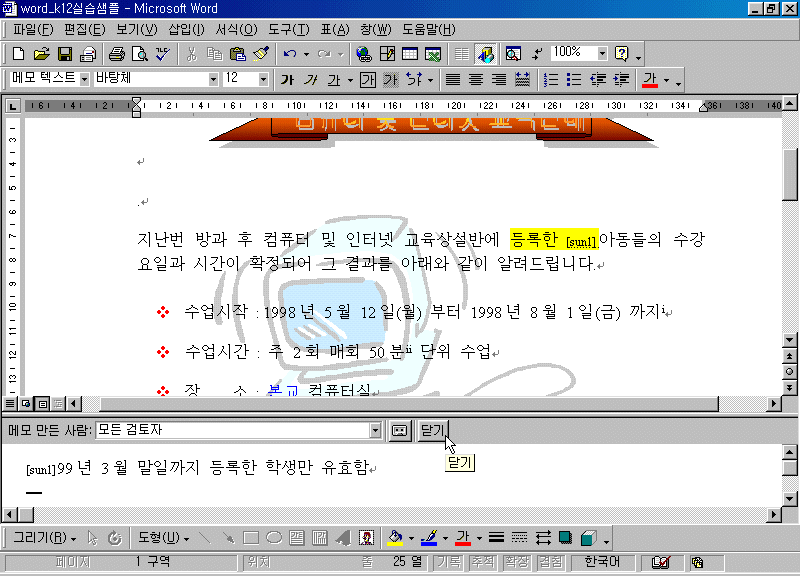Toggle center text alignment
The image size is (800, 576).
click(x=475, y=79)
